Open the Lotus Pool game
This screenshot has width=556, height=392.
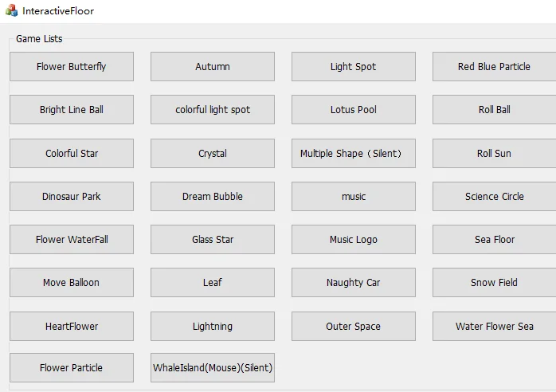(353, 110)
